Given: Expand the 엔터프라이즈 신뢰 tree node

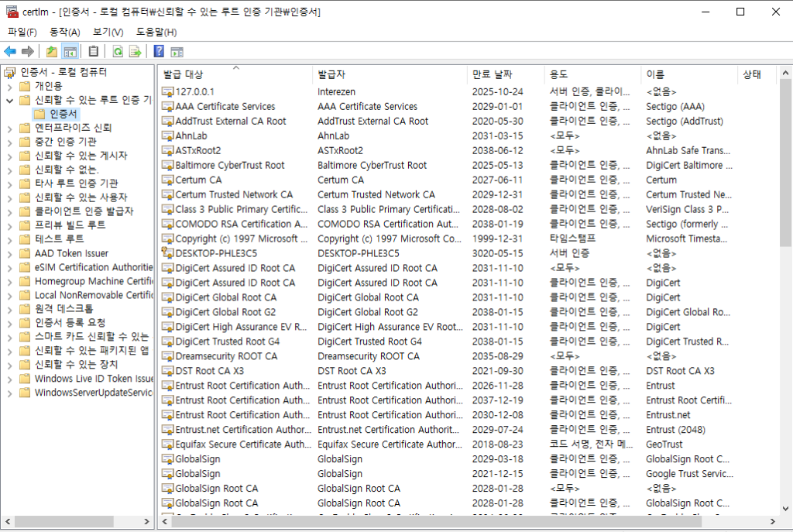Looking at the screenshot, I should click(x=9, y=129).
